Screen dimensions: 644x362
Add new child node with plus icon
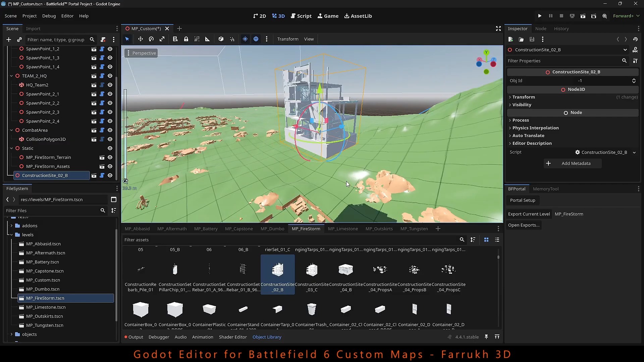pos(9,40)
